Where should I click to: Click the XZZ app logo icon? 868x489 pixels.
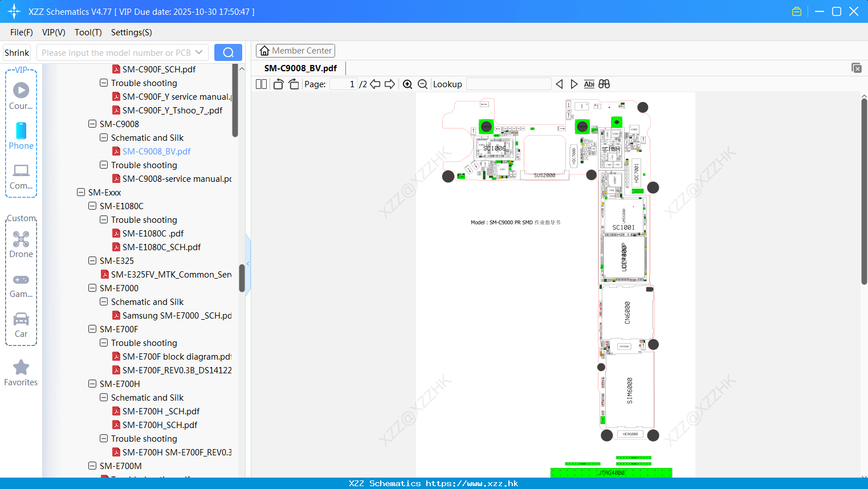pos(14,11)
